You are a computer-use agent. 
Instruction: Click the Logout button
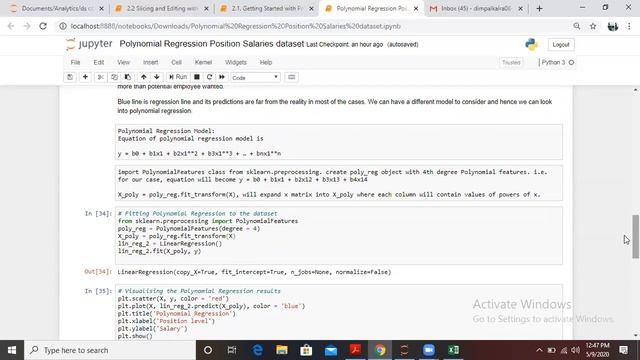point(561,44)
